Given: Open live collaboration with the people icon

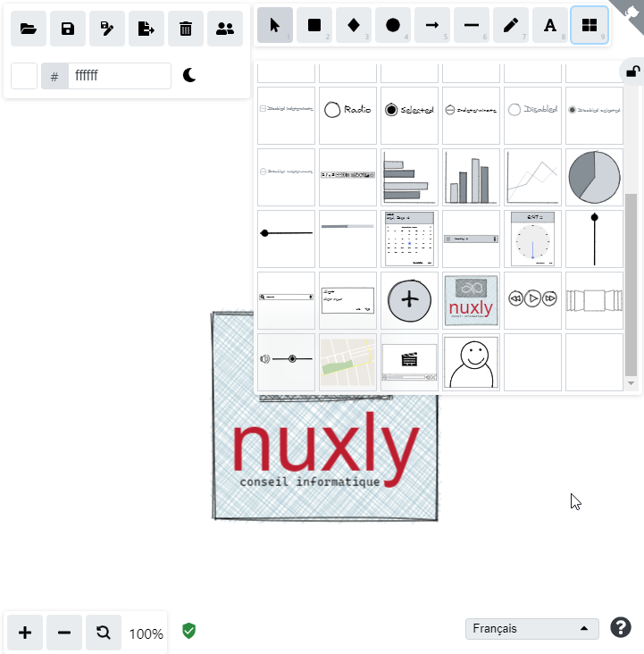Looking at the screenshot, I should coord(225,29).
